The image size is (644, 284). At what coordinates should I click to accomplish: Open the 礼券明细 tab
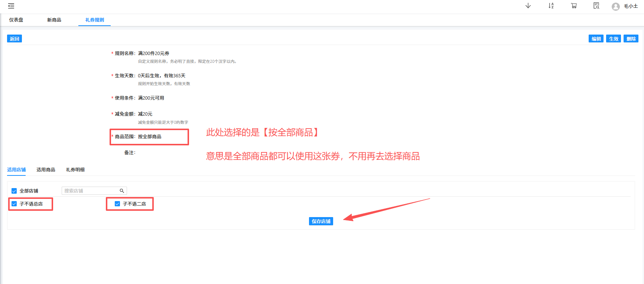pos(75,170)
